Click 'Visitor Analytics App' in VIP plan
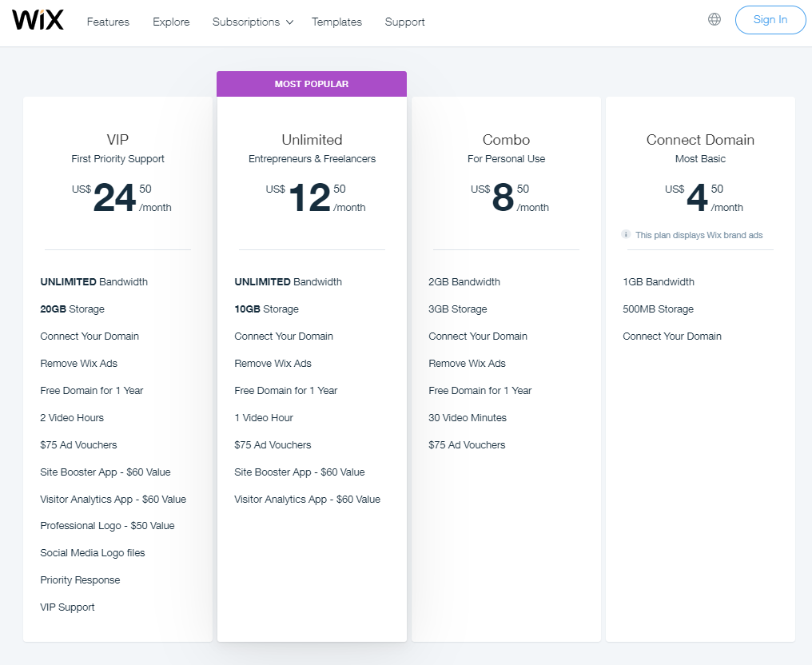 113,500
